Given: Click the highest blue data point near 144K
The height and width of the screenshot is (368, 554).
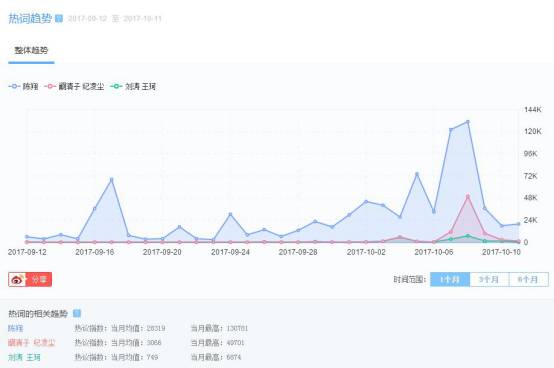Looking at the screenshot, I should 467,122.
